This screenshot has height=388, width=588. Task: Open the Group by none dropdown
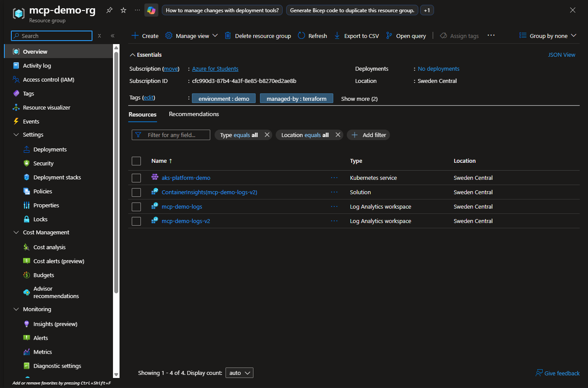click(x=548, y=36)
